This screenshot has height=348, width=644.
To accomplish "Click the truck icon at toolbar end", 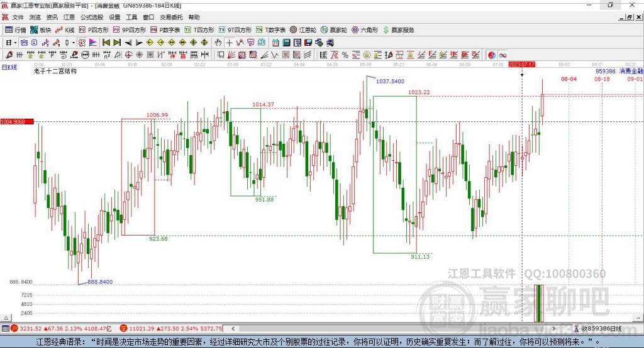I will pos(330,43).
